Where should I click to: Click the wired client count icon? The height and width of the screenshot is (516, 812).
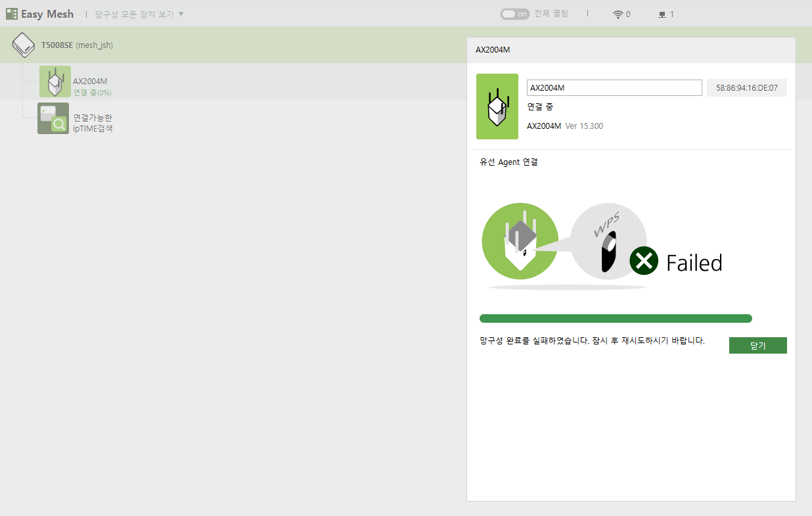pos(662,14)
